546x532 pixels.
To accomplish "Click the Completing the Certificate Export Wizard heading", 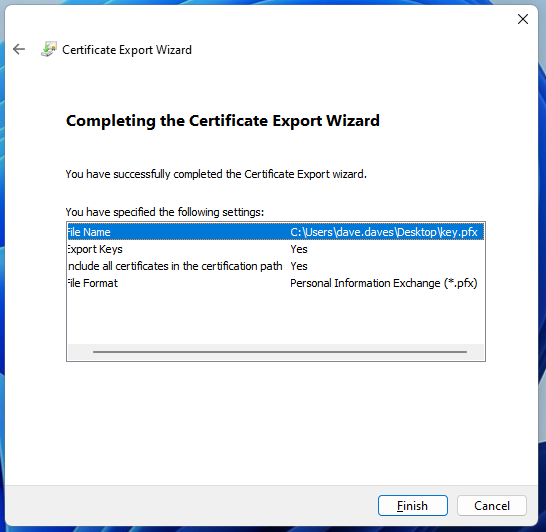I will 223,121.
